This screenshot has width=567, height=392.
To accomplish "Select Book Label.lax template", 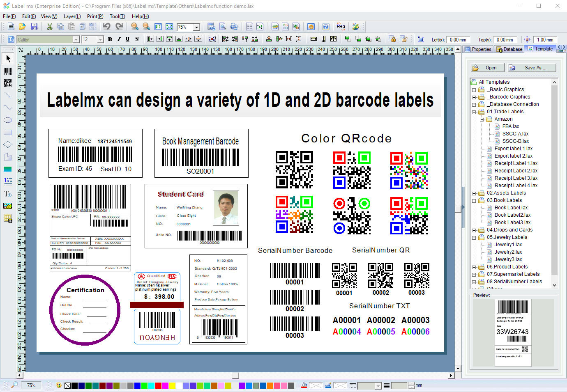I will coord(511,208).
